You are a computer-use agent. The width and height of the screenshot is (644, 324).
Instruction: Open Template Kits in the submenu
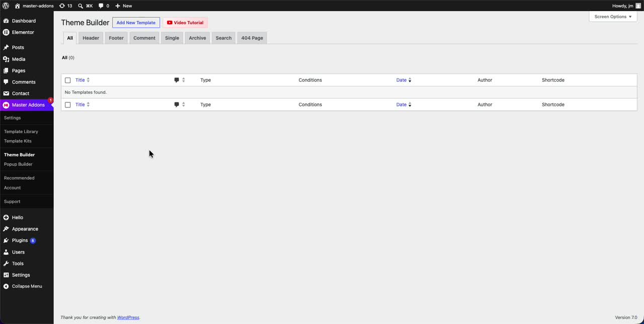point(18,141)
